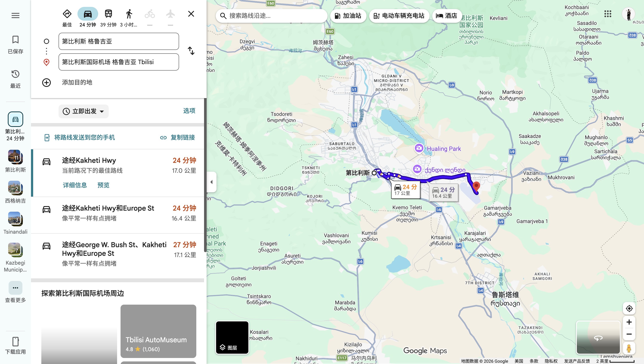This screenshot has height=364, width=644.
Task: Switch to the transit mode 39 分钟 tab
Action: point(108,18)
